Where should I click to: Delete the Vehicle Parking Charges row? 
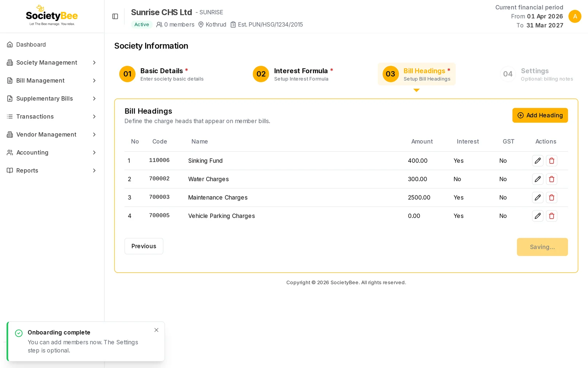pyautogui.click(x=552, y=216)
